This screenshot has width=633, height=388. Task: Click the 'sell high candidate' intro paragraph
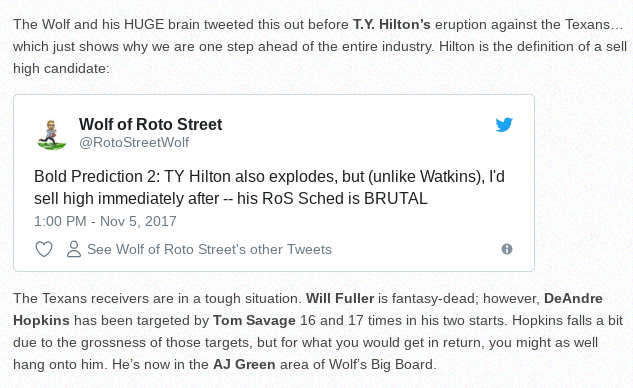pos(320,46)
